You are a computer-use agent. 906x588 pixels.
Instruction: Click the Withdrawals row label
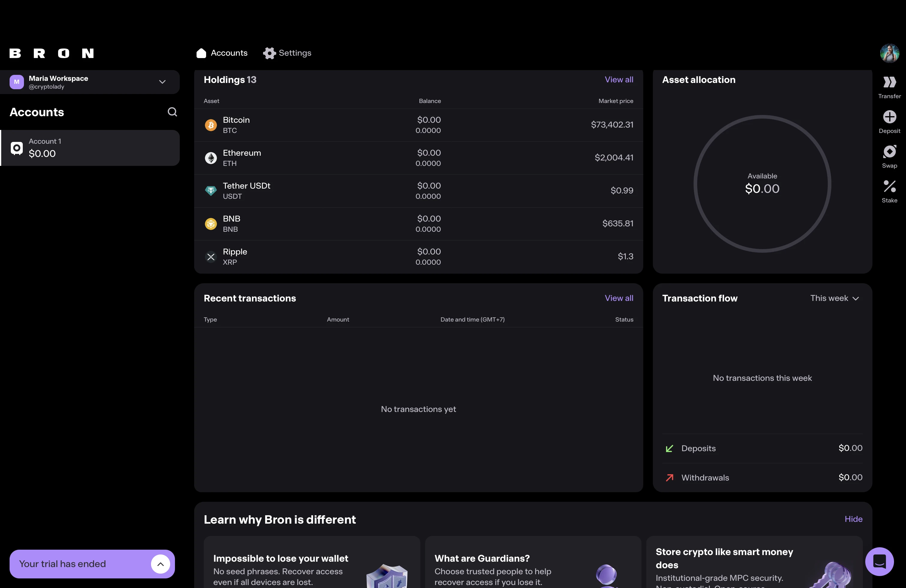705,478
